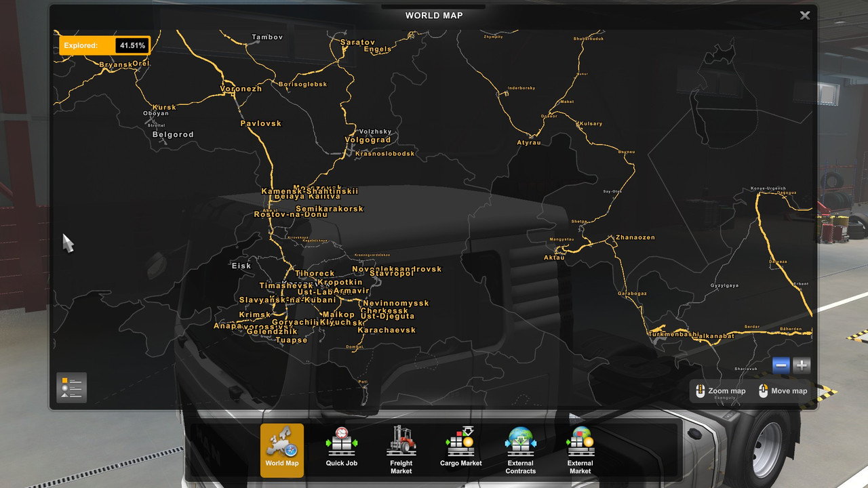Viewport: 868px width, 488px height.
Task: Click the Move map mouse hint
Action: [x=783, y=391]
